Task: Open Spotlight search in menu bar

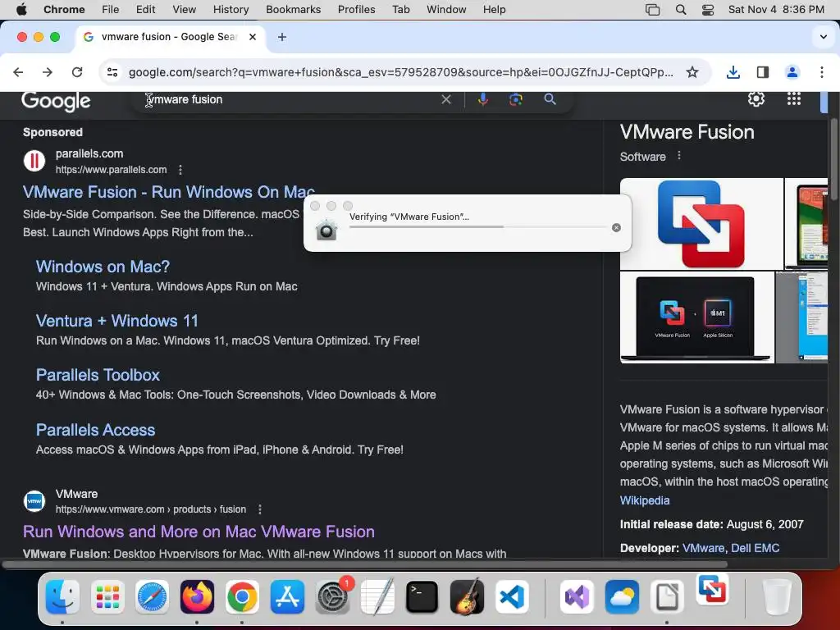Action: pyautogui.click(x=680, y=10)
